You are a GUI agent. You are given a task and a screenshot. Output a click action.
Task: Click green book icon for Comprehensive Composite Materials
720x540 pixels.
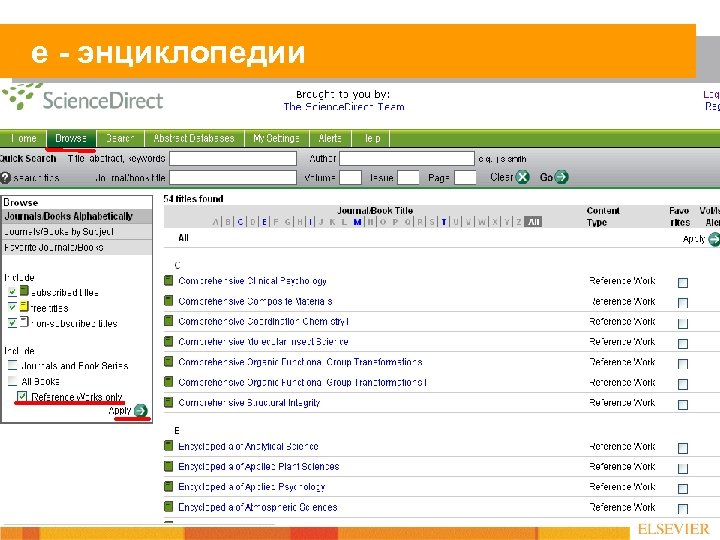[x=169, y=301]
